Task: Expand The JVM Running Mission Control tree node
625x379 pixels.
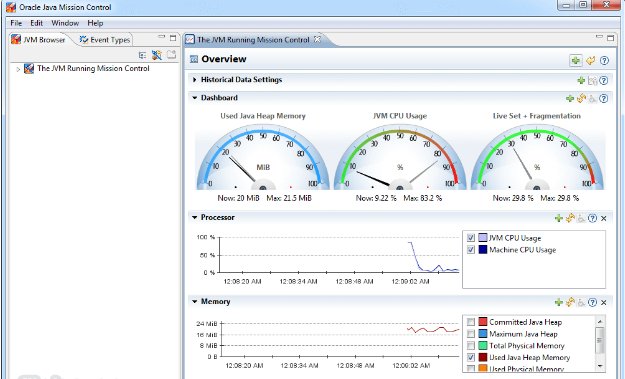Action: point(18,69)
